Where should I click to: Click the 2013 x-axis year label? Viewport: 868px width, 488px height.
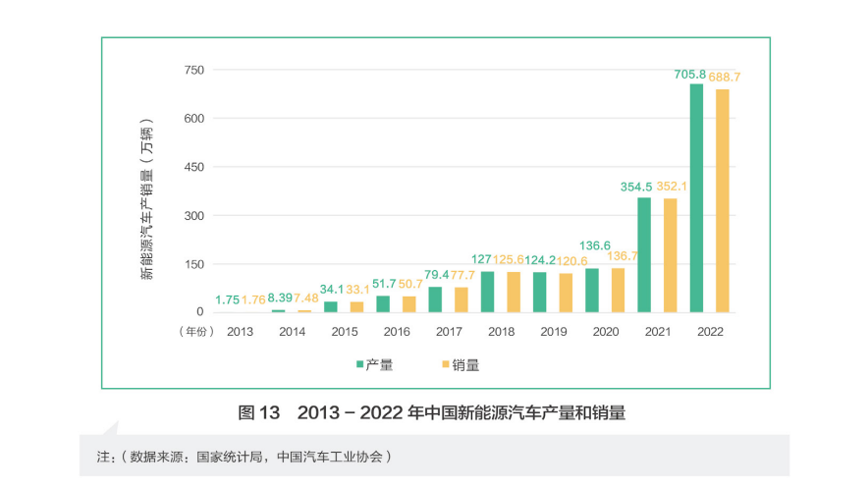pos(240,332)
